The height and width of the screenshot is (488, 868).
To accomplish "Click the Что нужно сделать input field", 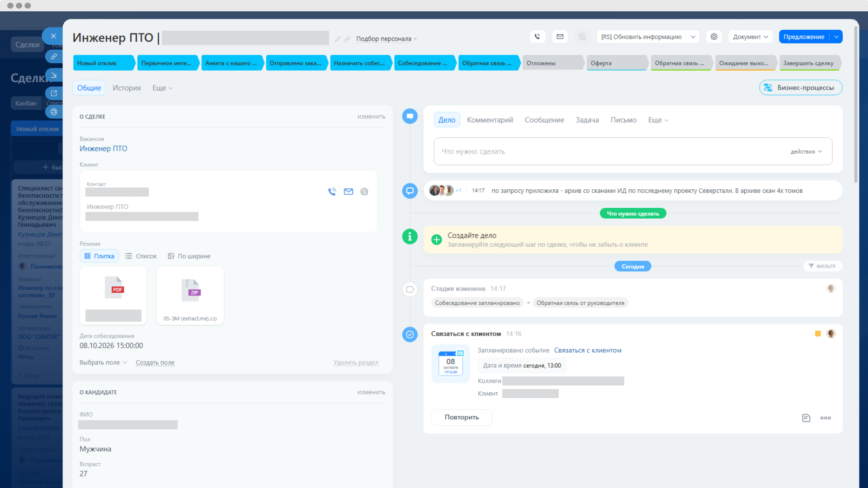I will tap(632, 151).
